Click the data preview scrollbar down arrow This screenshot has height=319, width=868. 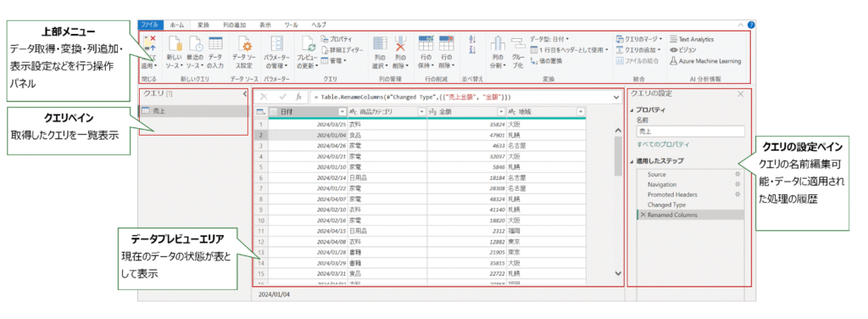[x=618, y=272]
